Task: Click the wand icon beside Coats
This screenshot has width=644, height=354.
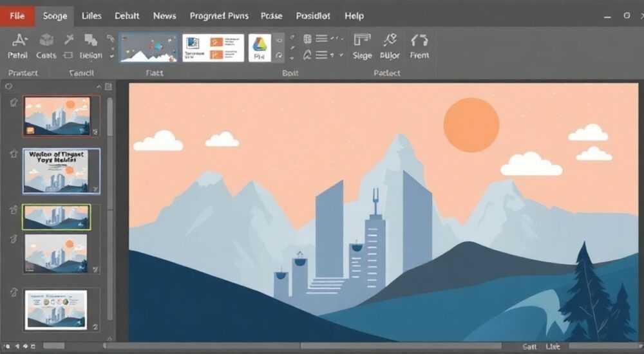Action: point(69,39)
